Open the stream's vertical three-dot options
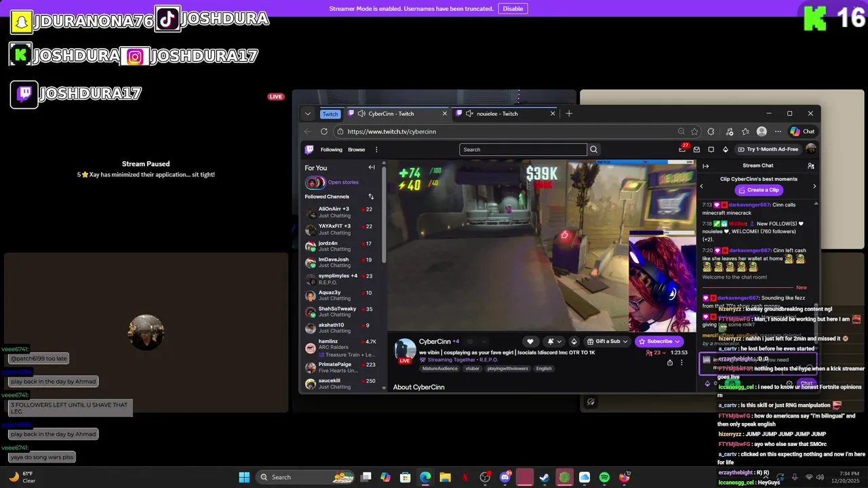868x488 pixels. [x=682, y=363]
